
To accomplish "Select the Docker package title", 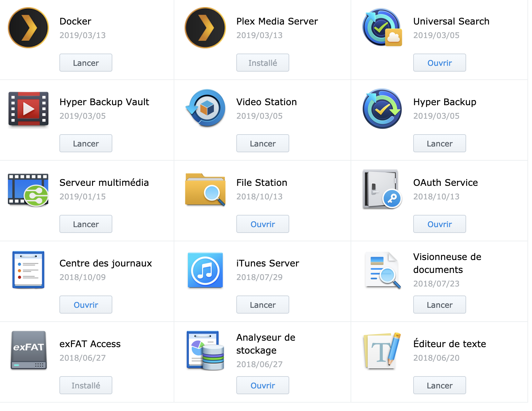I will [x=75, y=21].
